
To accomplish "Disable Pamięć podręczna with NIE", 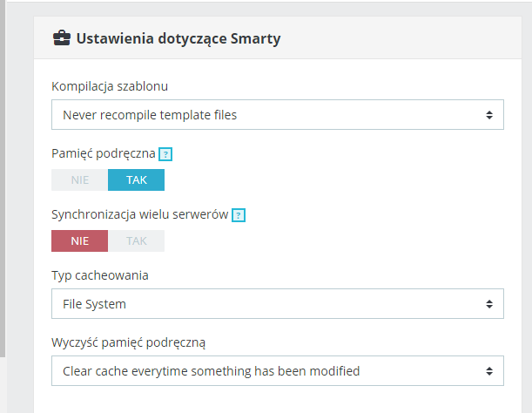I will pos(80,179).
